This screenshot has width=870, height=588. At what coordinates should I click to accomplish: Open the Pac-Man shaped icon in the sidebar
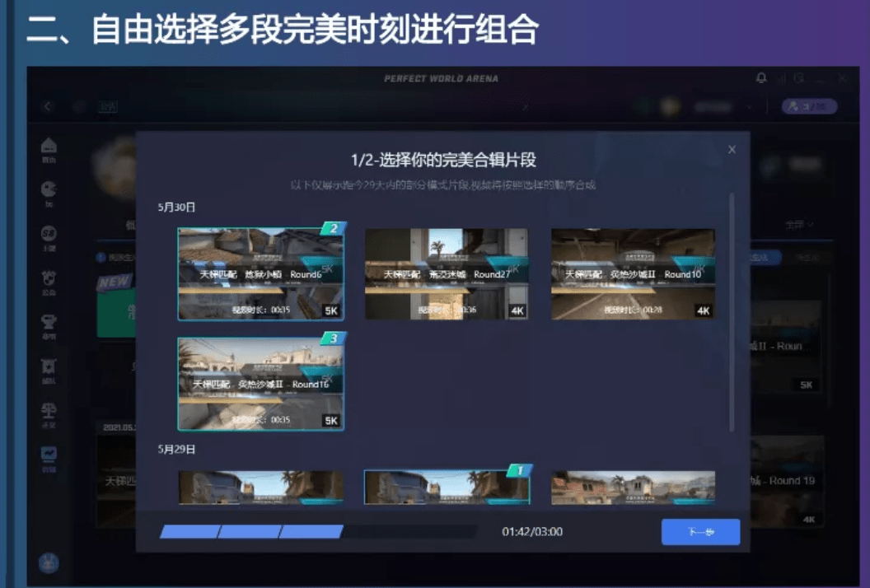tap(49, 193)
